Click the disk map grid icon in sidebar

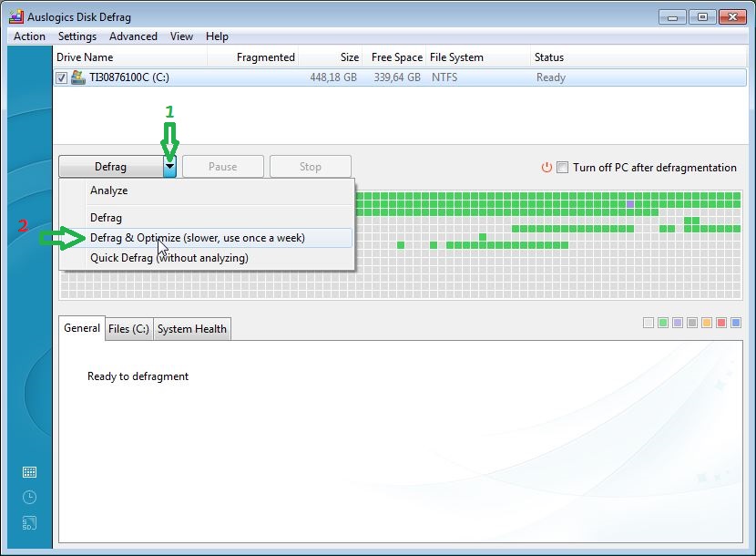coord(29,472)
